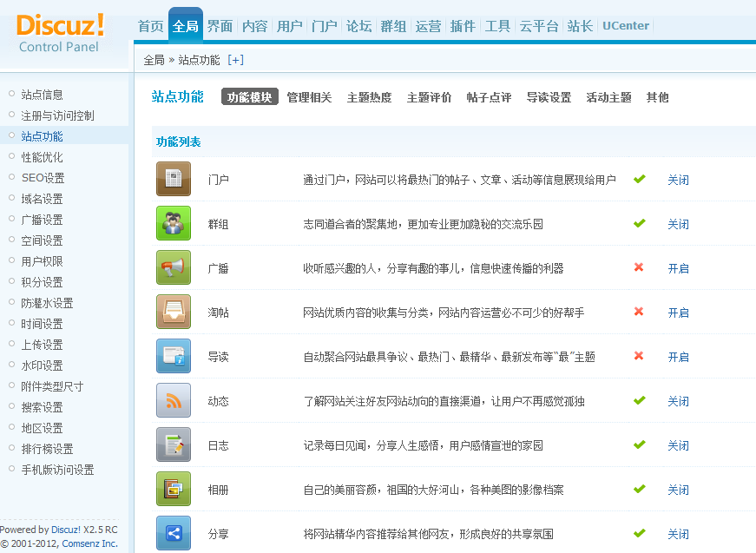Screen dimensions: 756x553
Task: Expand the [+] breadcrumb shortcut
Action: tap(236, 60)
